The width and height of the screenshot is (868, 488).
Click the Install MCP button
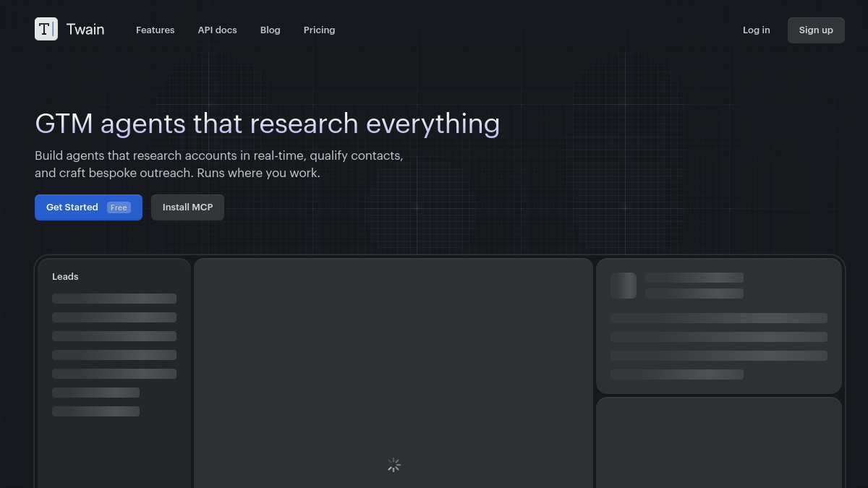187,207
